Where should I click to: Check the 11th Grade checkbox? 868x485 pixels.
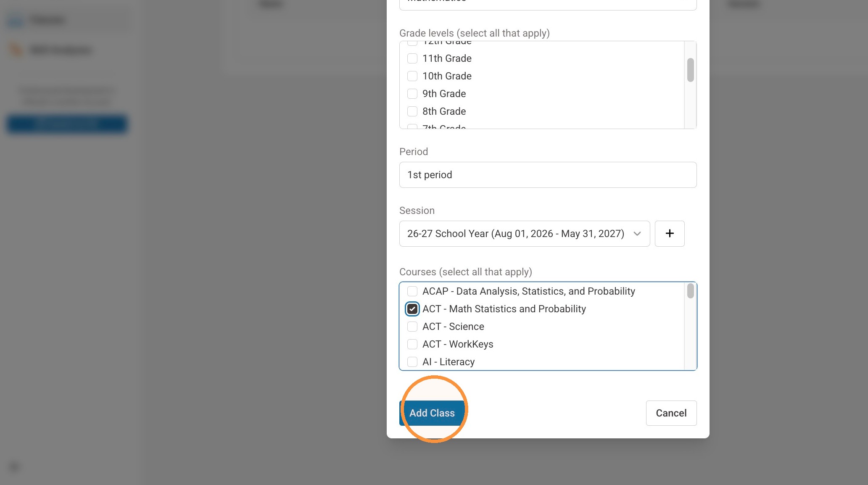[412, 58]
